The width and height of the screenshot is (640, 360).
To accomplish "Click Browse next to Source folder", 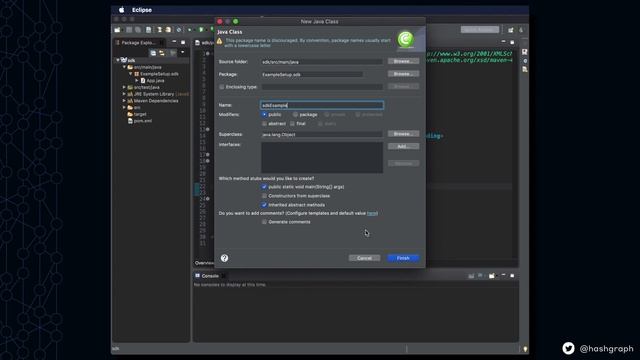I will tap(403, 61).
